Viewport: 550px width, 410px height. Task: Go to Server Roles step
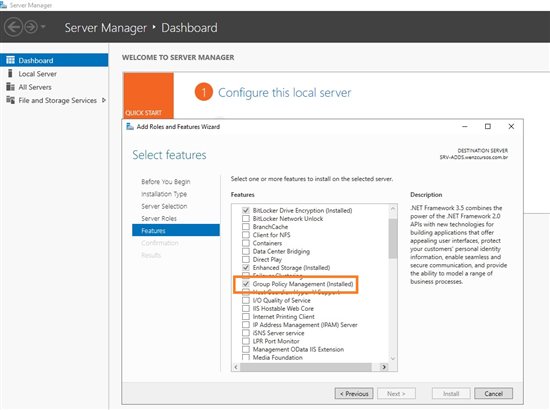click(x=159, y=219)
